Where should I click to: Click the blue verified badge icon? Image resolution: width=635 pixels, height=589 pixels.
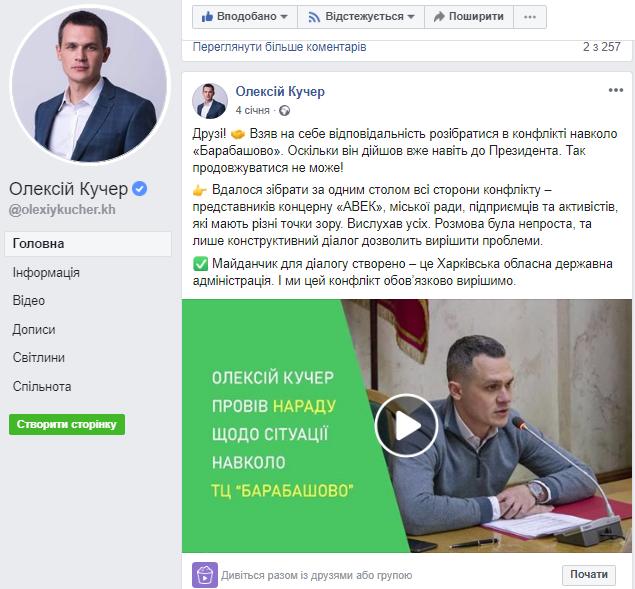tap(140, 189)
